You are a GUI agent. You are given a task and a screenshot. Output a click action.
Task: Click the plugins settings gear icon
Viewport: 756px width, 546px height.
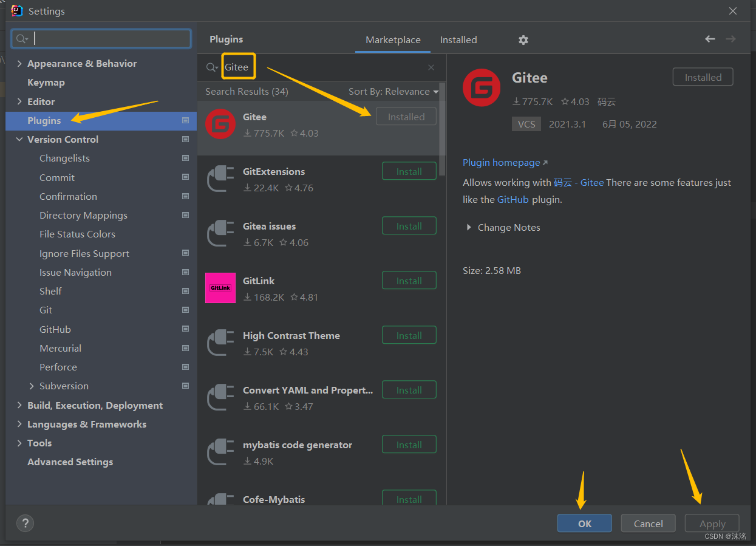click(x=523, y=40)
